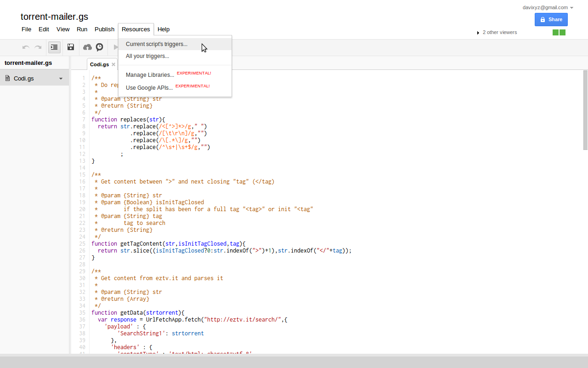Open the Publish menu

(104, 29)
